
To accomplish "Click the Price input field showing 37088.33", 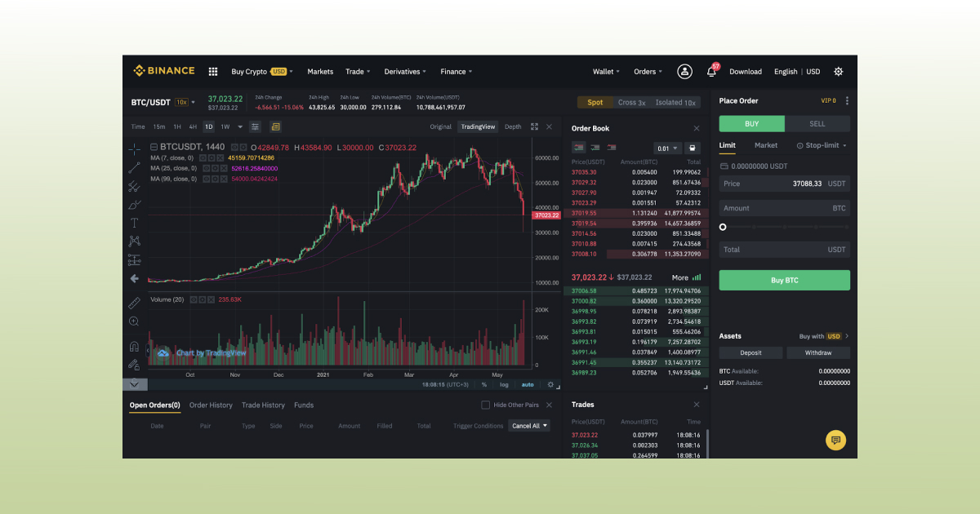I will coord(784,184).
